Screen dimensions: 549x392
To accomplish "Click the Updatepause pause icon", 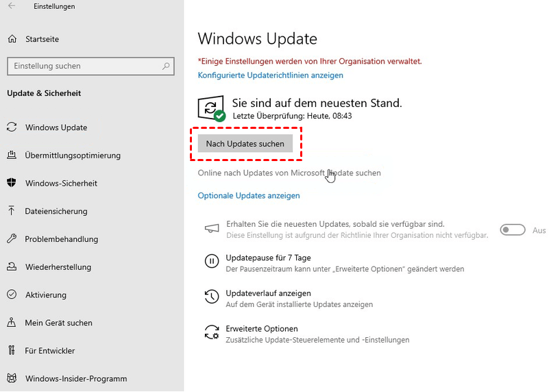I will pyautogui.click(x=212, y=261).
